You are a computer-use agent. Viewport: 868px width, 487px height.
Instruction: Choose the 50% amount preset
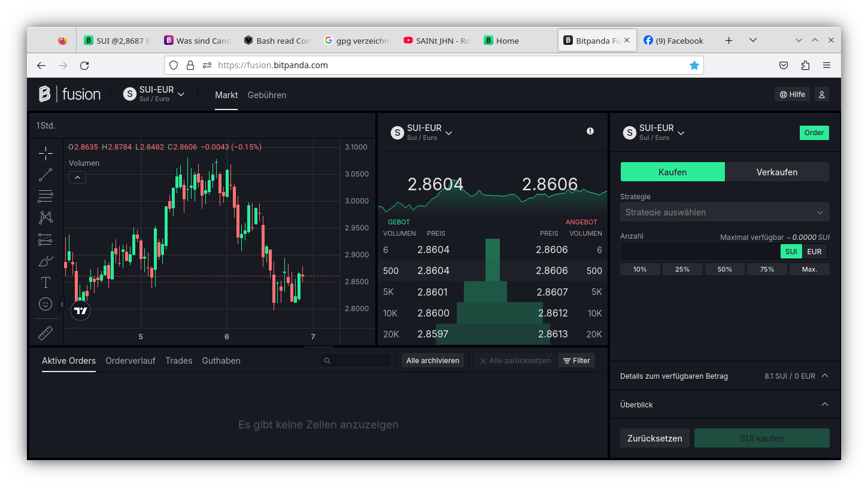724,269
